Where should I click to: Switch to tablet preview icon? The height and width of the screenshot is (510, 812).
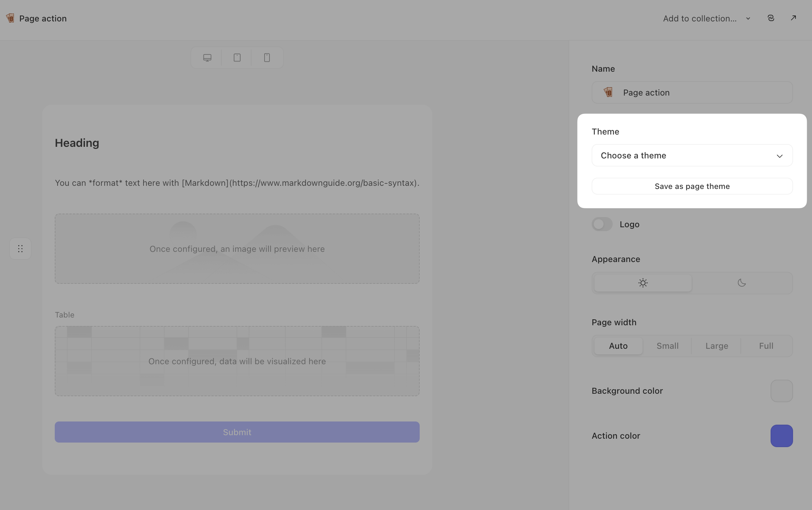[x=237, y=58]
